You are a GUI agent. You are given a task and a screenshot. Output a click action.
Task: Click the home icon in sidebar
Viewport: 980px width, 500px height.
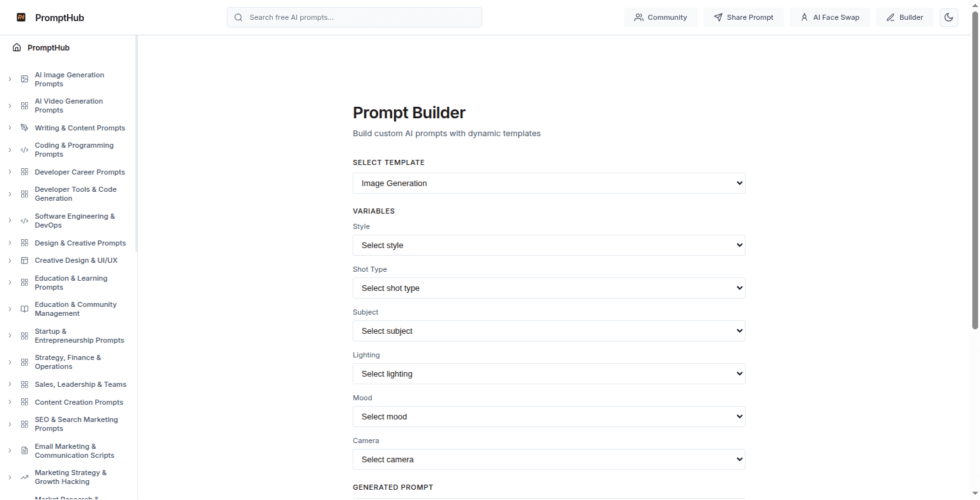tap(17, 48)
